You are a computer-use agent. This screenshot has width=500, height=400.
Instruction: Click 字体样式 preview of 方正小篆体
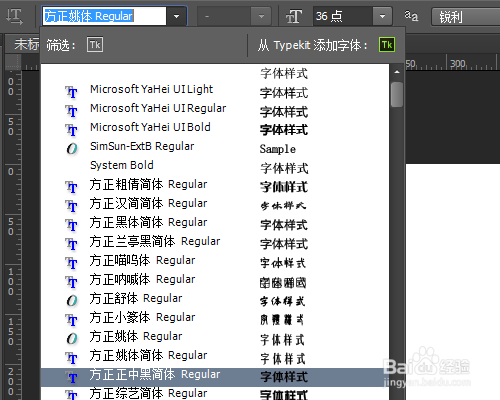[282, 320]
